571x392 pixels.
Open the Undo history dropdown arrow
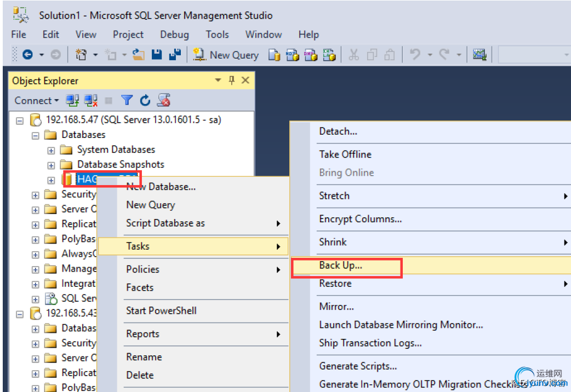coord(430,55)
